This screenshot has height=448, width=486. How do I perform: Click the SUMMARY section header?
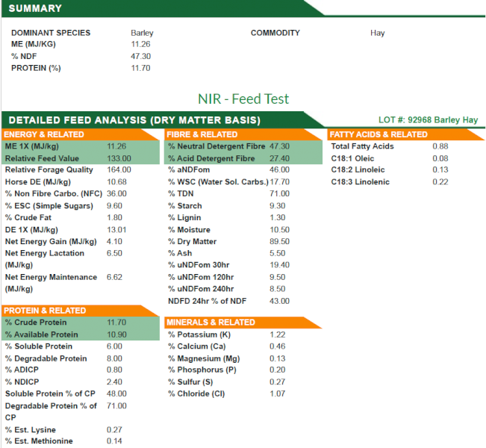[x=35, y=8]
